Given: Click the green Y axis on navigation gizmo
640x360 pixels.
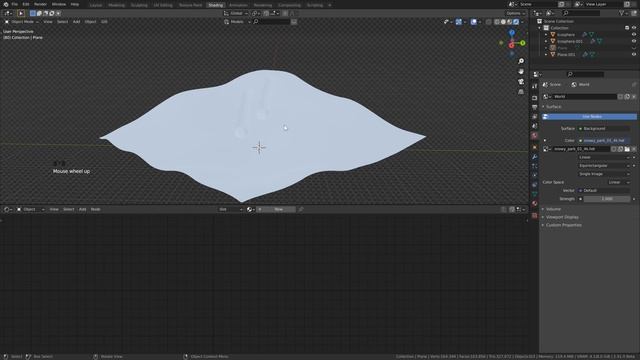Looking at the screenshot, I should pos(522,43).
